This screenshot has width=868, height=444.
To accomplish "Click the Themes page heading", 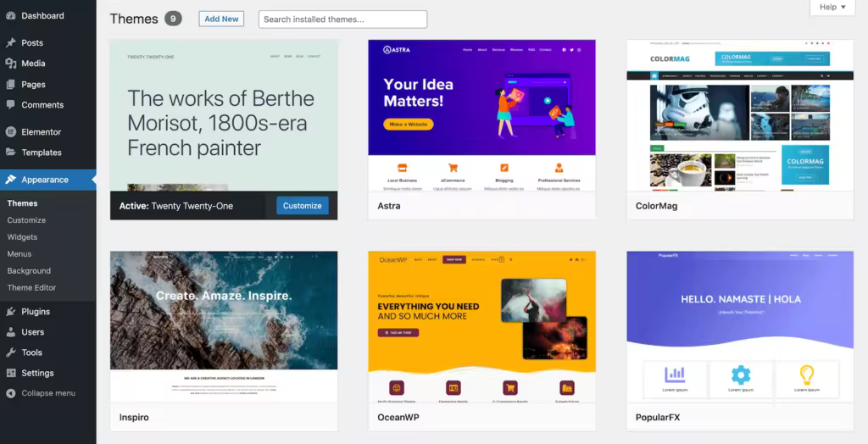I will tap(134, 19).
